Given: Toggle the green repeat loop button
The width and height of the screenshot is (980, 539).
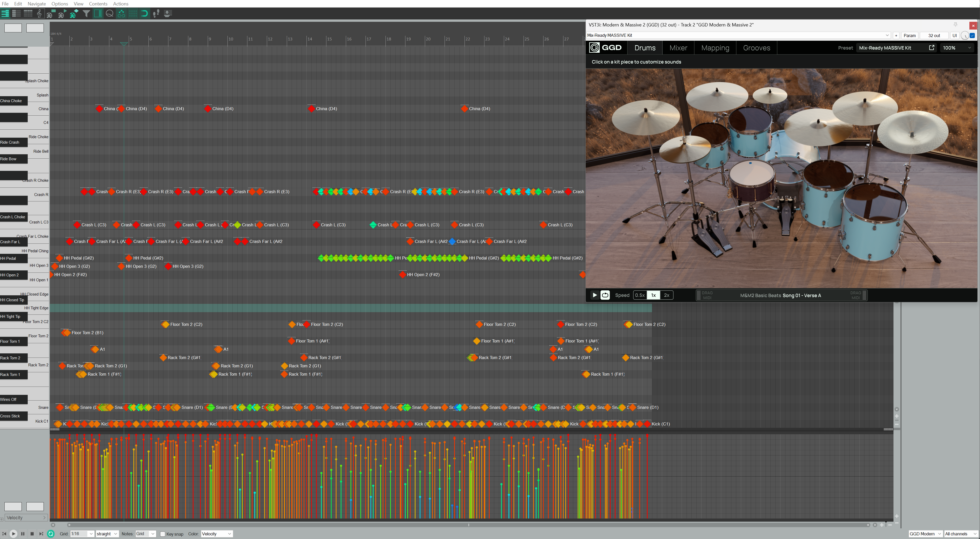Looking at the screenshot, I should point(51,534).
